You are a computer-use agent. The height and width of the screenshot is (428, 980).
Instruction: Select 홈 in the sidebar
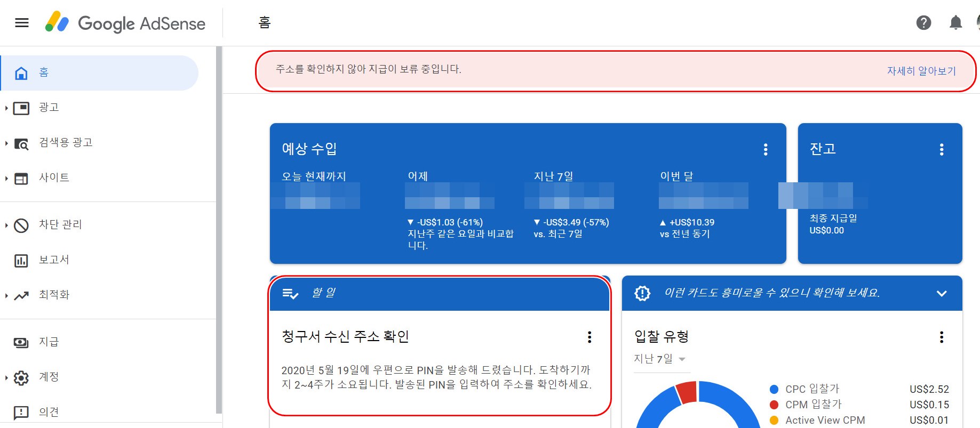point(100,73)
